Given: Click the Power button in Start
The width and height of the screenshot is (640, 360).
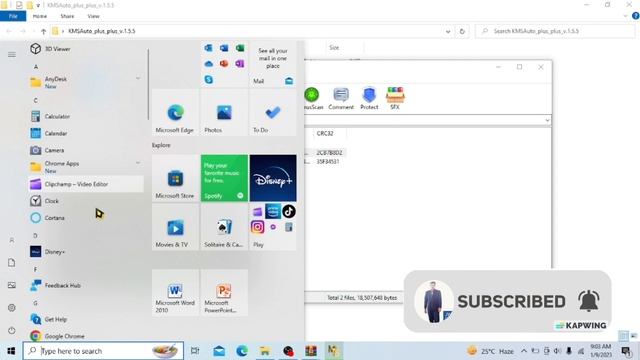Looking at the screenshot, I should point(12,330).
